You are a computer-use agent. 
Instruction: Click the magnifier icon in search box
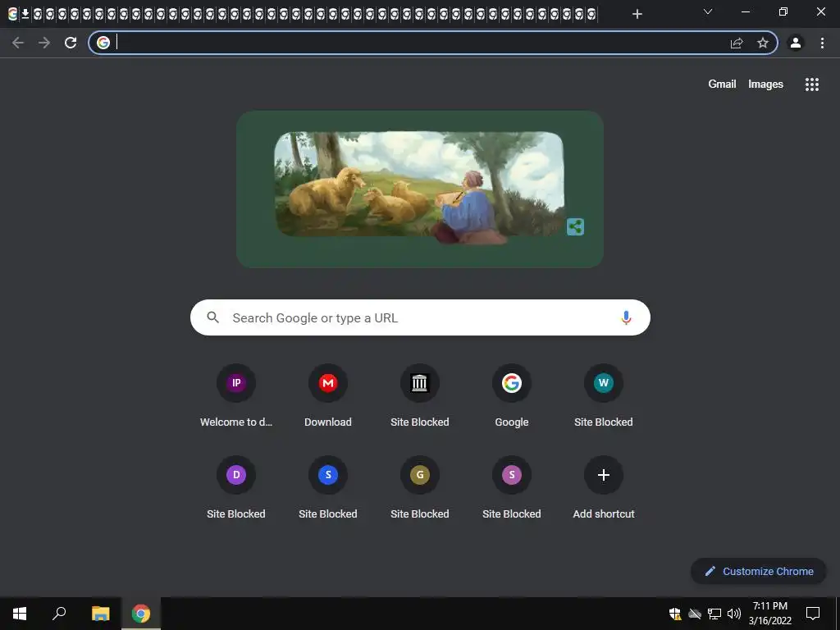pos(212,317)
